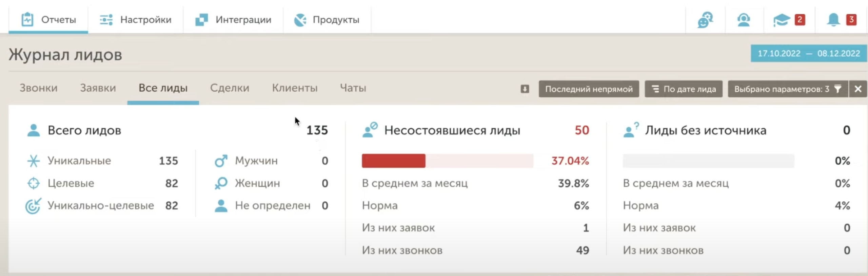Open the date range 17.10.2022 — 08.12.2022
The width and height of the screenshot is (868, 276).
pyautogui.click(x=809, y=53)
